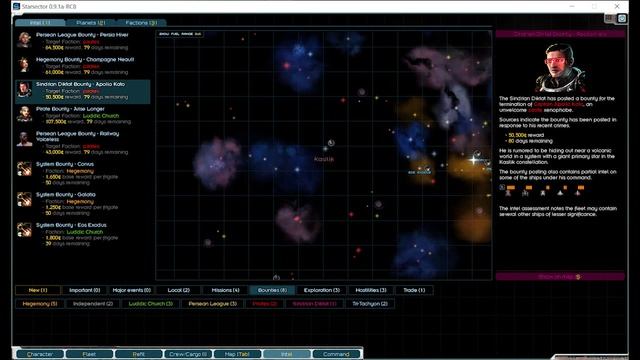Click the third ship icon in fleet intel

click(543, 192)
